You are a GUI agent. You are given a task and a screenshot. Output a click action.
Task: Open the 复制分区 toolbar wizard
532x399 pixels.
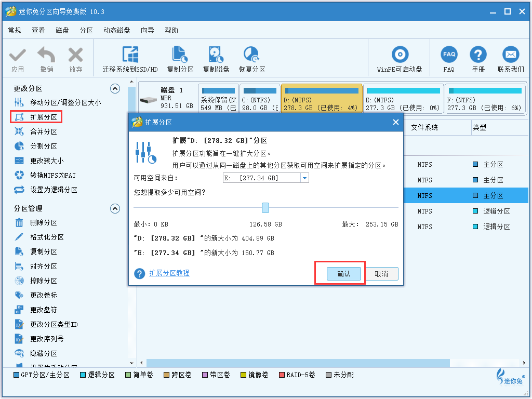tap(180, 59)
